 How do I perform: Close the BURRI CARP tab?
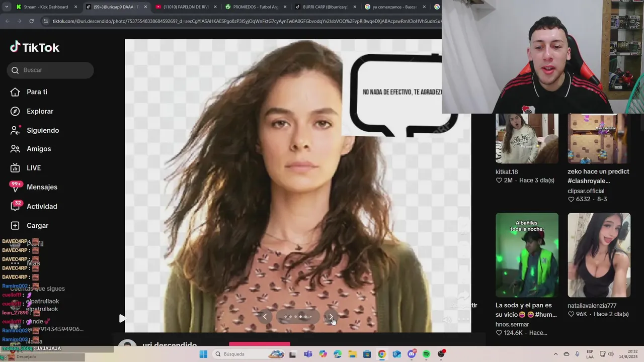pos(355,7)
